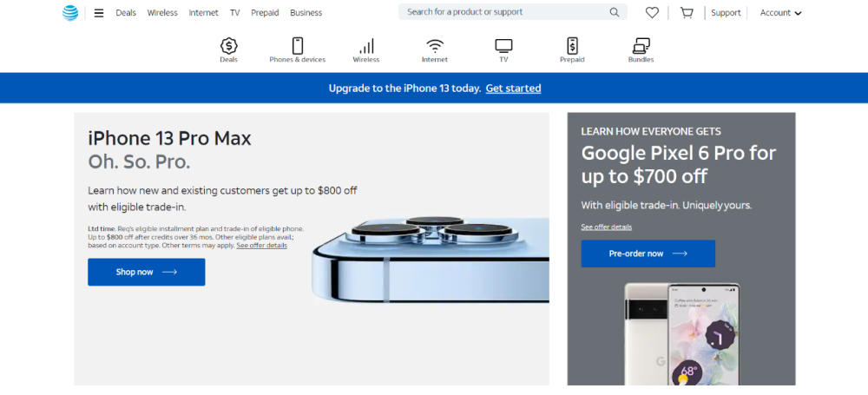Click the search magnifier icon
This screenshot has height=395, width=868.
(615, 12)
